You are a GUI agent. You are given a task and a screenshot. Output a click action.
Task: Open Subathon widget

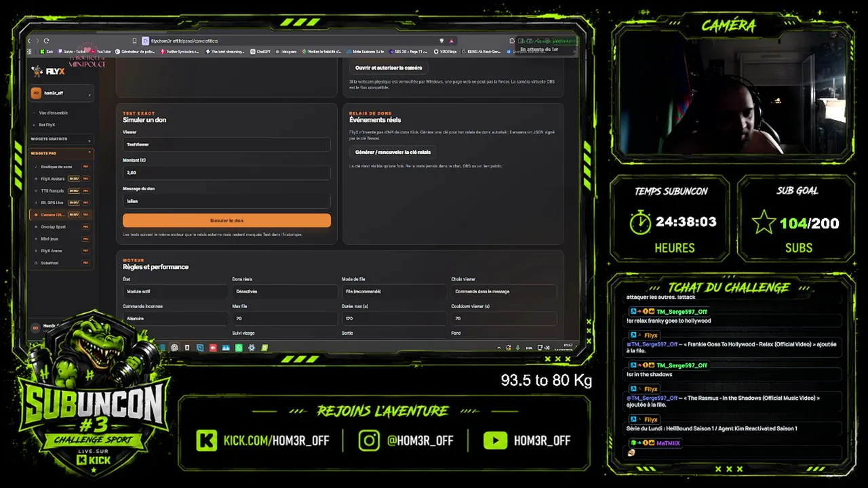(61, 263)
